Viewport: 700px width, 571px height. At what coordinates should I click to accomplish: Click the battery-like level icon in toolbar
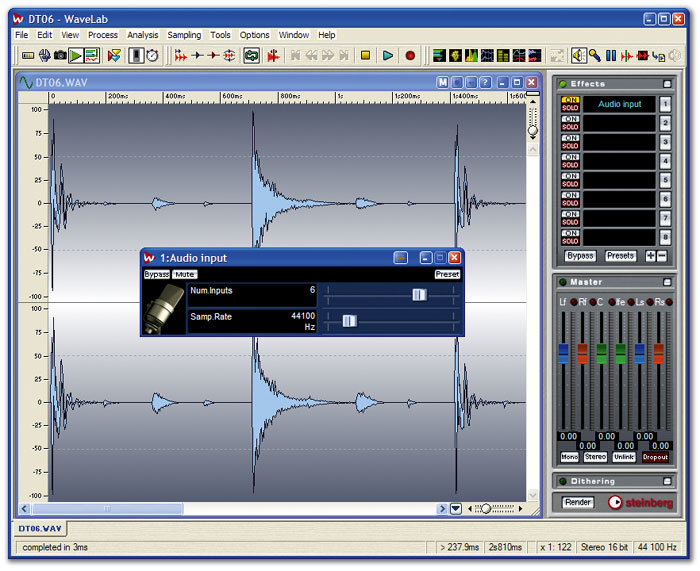(28, 56)
